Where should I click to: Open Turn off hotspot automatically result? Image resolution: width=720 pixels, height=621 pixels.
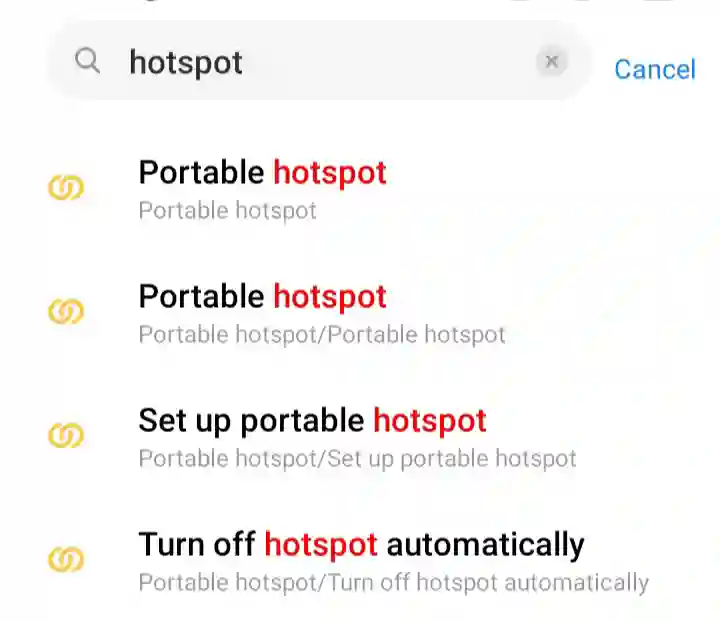[x=360, y=545]
